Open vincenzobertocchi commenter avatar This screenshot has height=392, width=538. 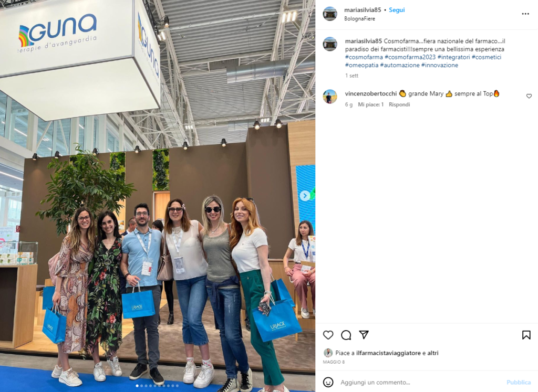pos(330,97)
